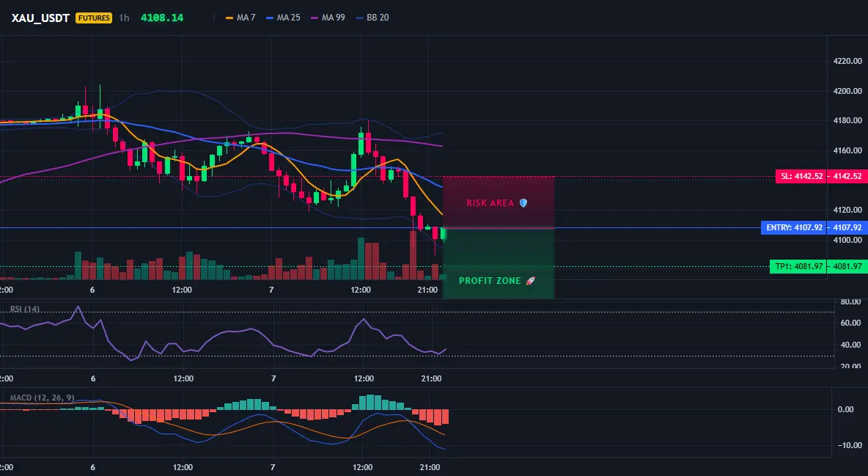
Task: Click the 80.00 RSI axis value
Action: coord(851,302)
